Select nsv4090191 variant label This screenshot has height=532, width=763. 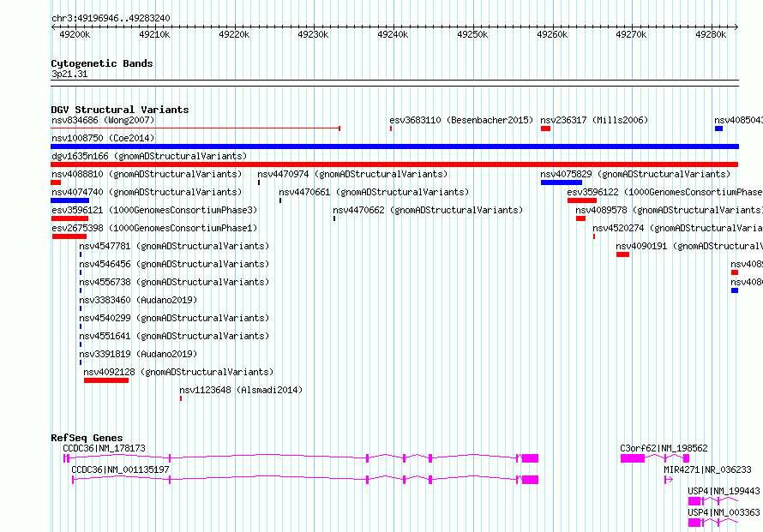click(x=689, y=246)
